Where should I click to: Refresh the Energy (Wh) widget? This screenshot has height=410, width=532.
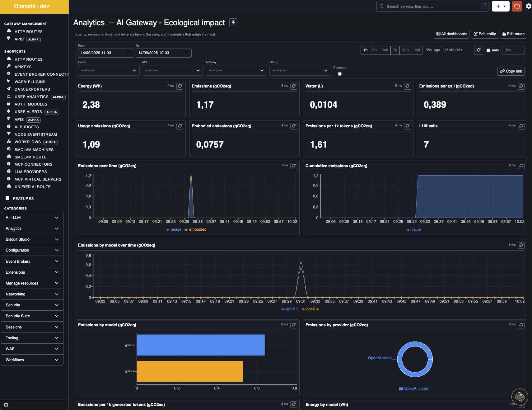tap(180, 86)
